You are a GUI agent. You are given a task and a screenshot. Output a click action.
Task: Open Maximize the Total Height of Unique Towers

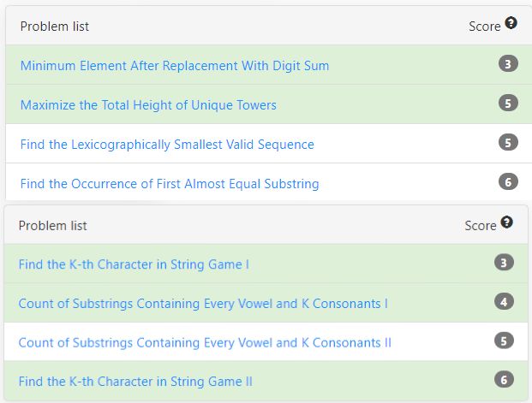point(148,104)
